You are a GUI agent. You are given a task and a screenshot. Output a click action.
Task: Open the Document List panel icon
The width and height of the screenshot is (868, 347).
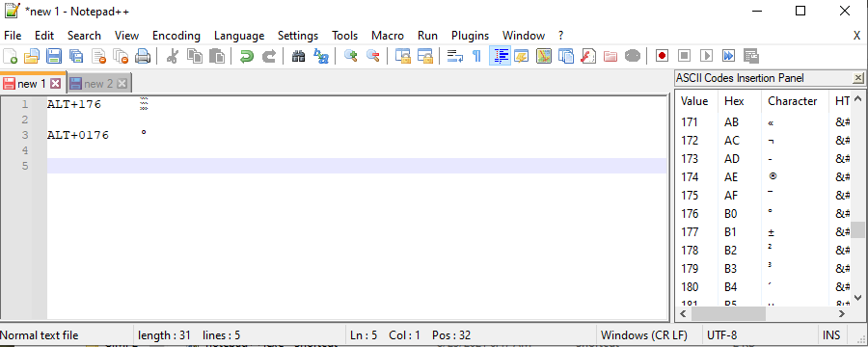566,56
